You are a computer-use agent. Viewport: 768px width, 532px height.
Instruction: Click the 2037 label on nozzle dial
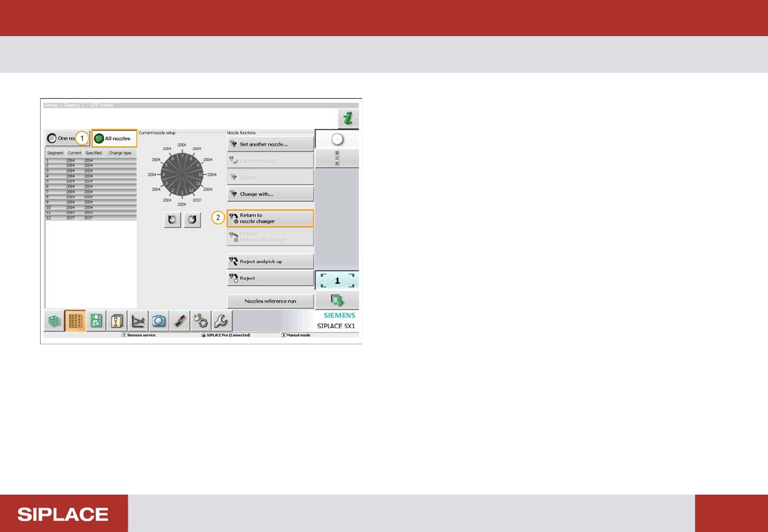pos(197,200)
